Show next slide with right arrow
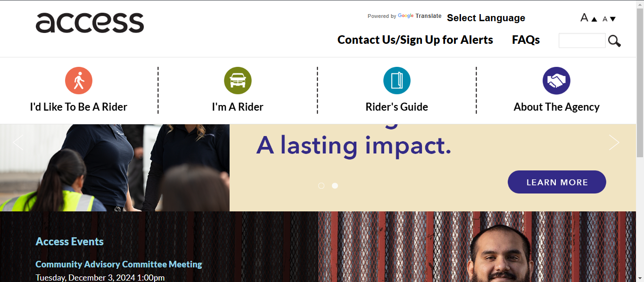644x282 pixels. pos(614,142)
